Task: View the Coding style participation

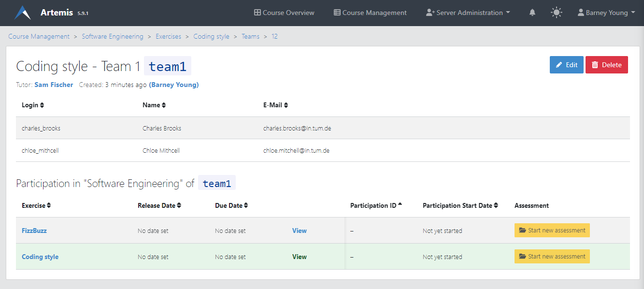Action: tap(299, 257)
